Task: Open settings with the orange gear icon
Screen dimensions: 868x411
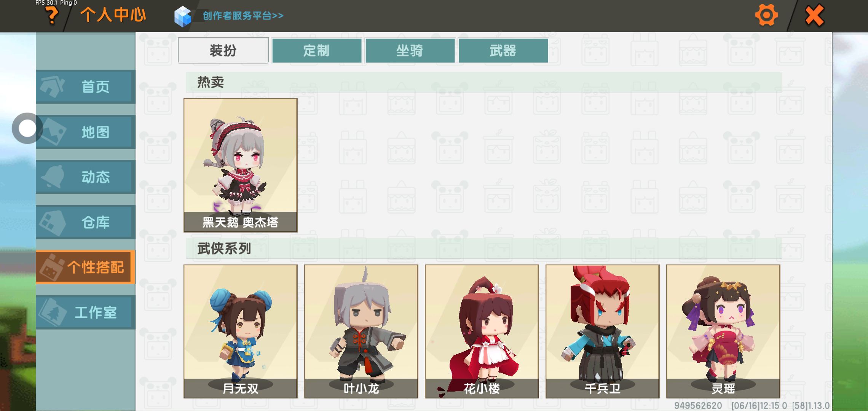Action: point(766,15)
